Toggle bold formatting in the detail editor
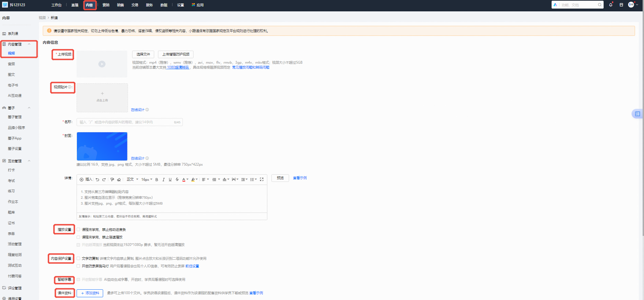This screenshot has height=300, width=644. (157, 179)
